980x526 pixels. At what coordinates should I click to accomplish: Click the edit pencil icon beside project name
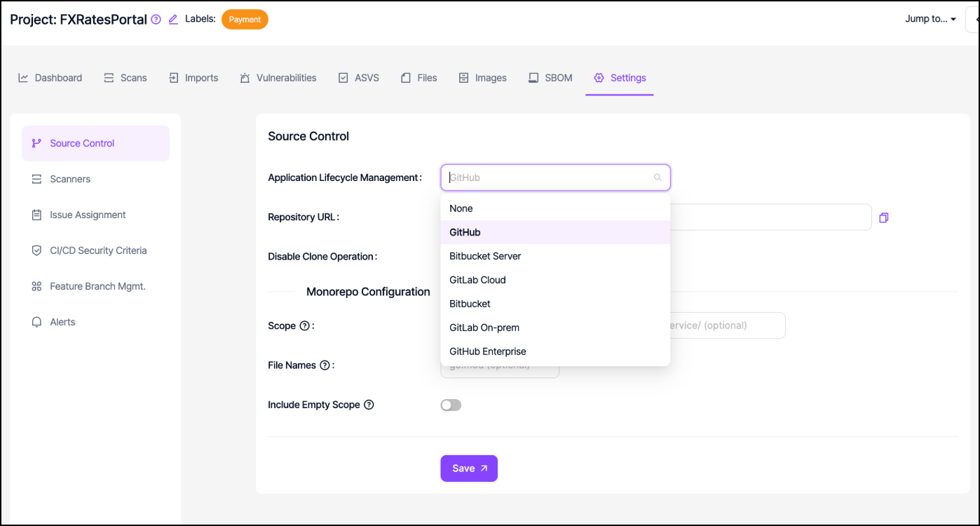[173, 20]
